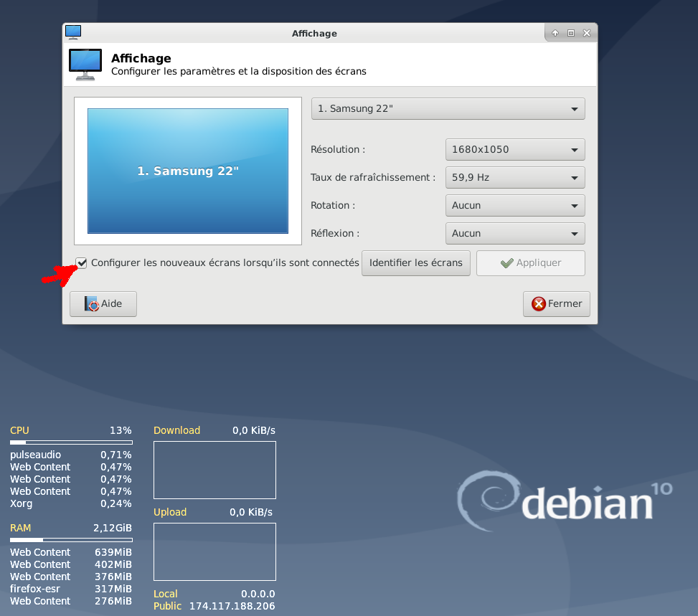Open the Réflexion dropdown
The width and height of the screenshot is (698, 616).
[x=514, y=234]
